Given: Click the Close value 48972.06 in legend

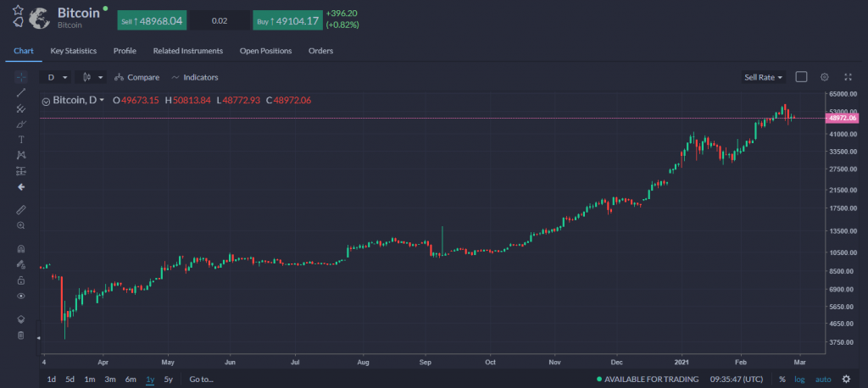Looking at the screenshot, I should [x=292, y=101].
